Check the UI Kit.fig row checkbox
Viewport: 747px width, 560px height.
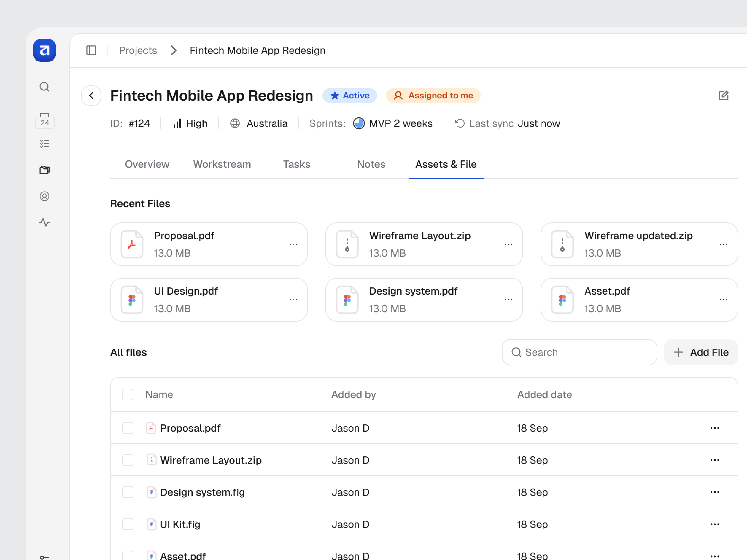(x=128, y=524)
